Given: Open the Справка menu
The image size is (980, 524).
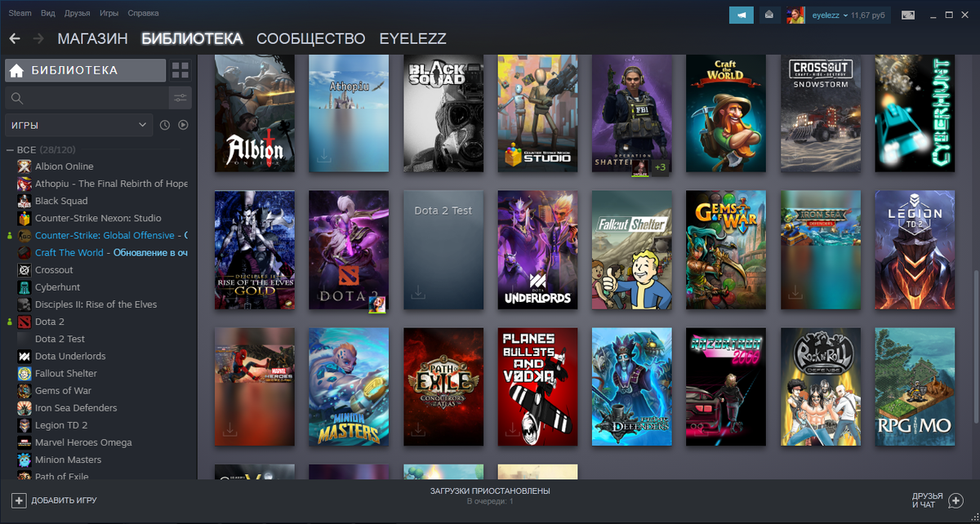Looking at the screenshot, I should 145,12.
